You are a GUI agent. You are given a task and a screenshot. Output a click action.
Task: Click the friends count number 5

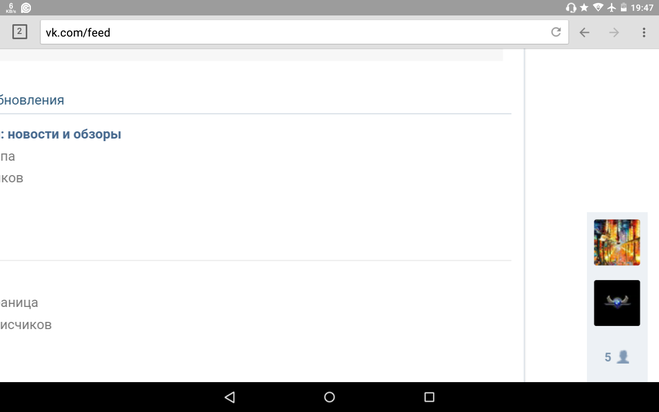pyautogui.click(x=608, y=357)
